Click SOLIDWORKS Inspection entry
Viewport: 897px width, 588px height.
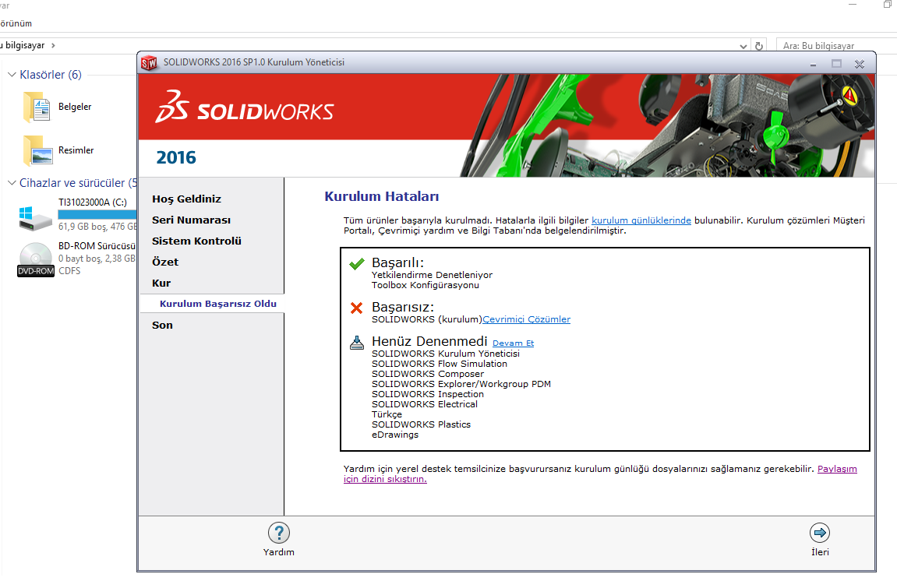428,394
